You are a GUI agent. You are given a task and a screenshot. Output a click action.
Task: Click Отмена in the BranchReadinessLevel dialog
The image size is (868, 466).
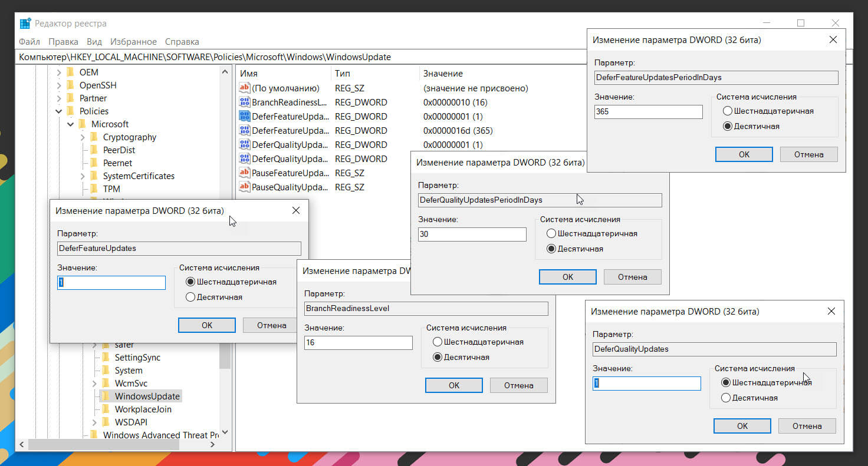(x=519, y=385)
